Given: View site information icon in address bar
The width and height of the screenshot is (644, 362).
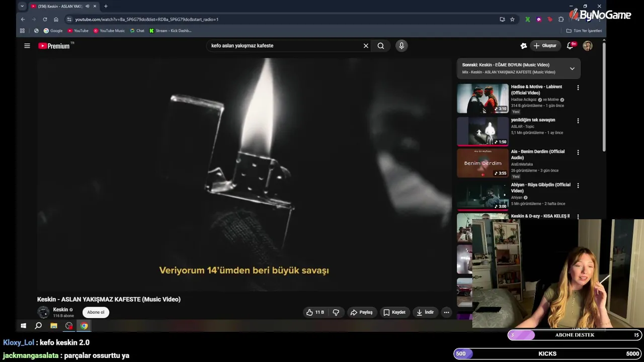Looking at the screenshot, I should (x=69, y=19).
